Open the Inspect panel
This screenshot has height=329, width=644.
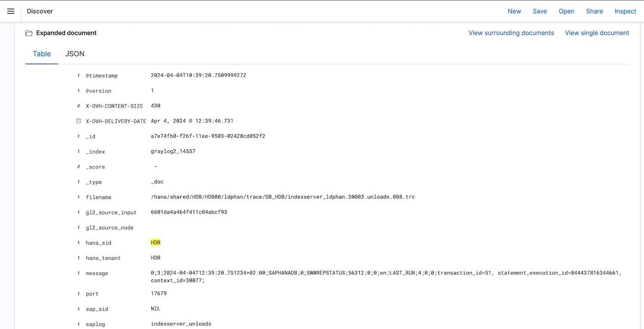point(625,11)
